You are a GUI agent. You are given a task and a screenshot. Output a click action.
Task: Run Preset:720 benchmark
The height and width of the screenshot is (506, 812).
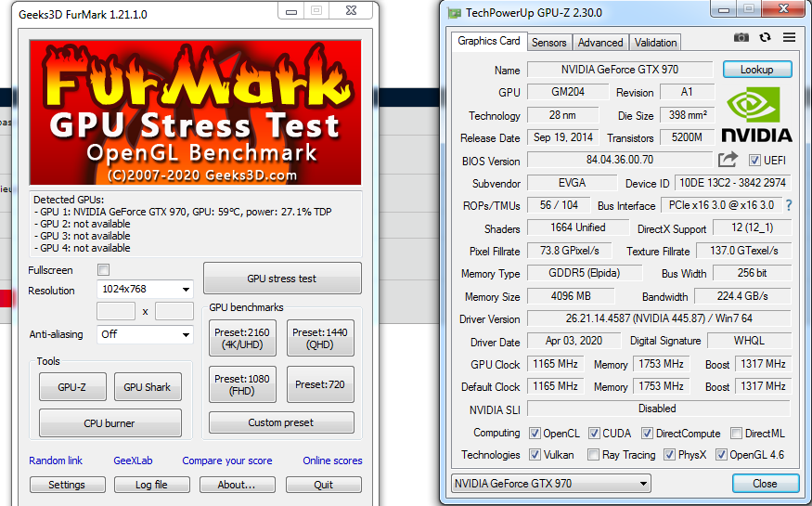tap(320, 384)
